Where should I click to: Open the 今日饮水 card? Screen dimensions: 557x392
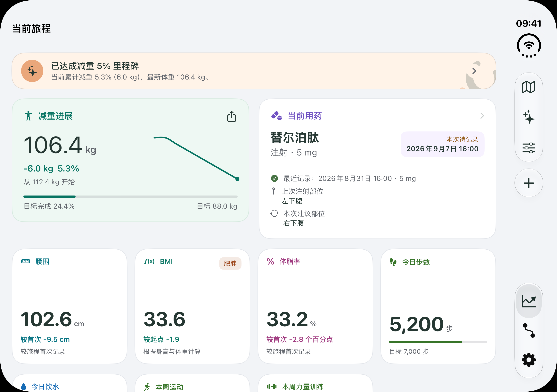(x=70, y=383)
